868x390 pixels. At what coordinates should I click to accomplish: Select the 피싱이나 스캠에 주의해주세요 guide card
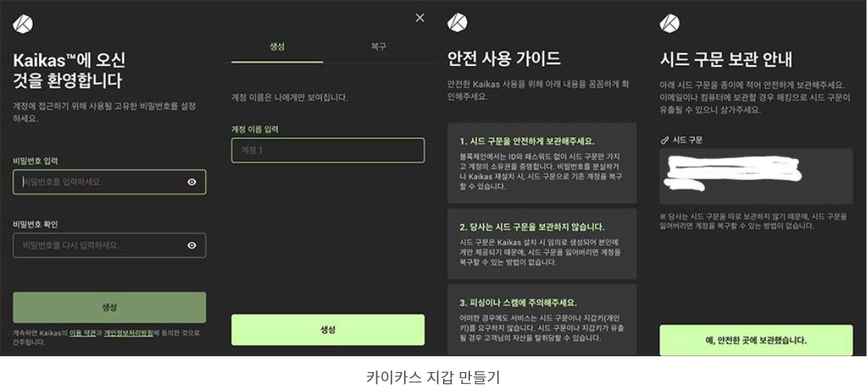pyautogui.click(x=542, y=320)
